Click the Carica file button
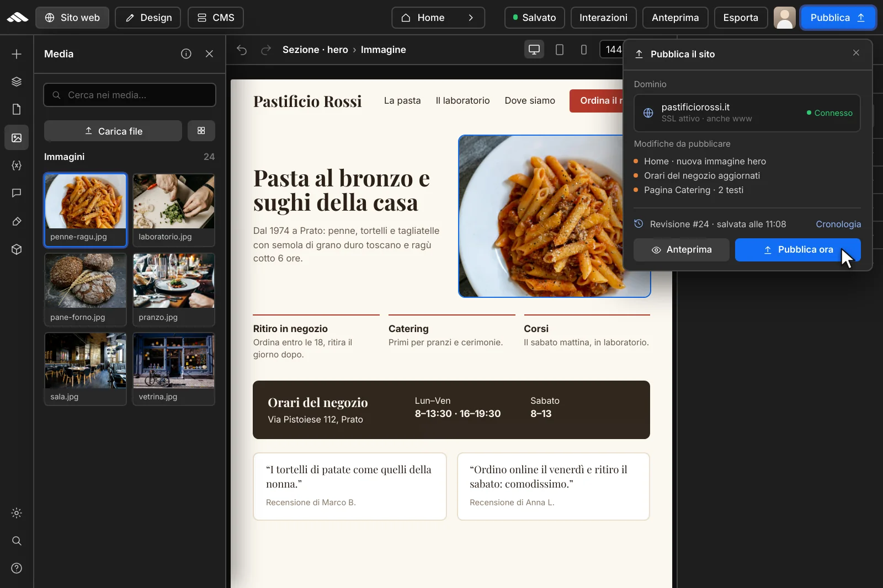Image resolution: width=883 pixels, height=588 pixels. (113, 131)
